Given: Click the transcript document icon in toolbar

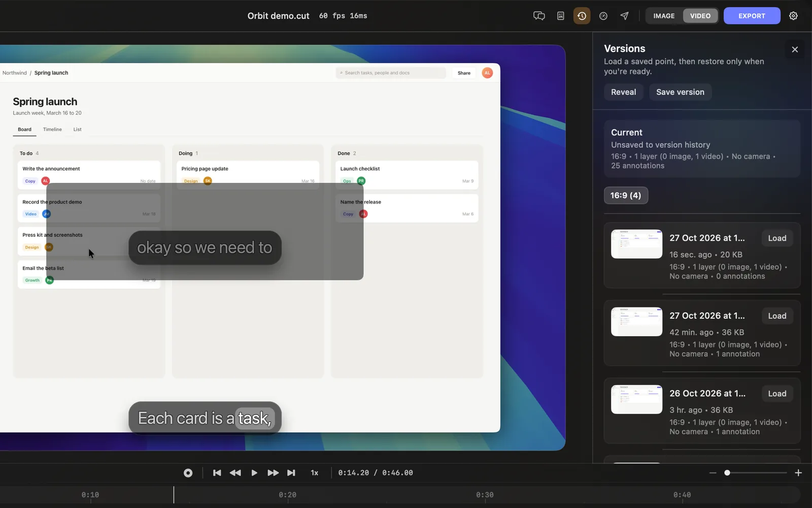Looking at the screenshot, I should [x=560, y=16].
